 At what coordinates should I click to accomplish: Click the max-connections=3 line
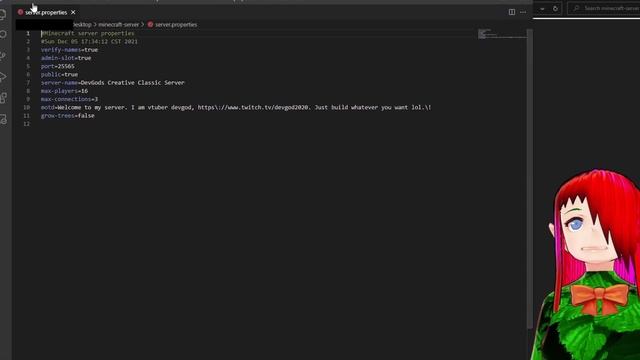pyautogui.click(x=69, y=99)
